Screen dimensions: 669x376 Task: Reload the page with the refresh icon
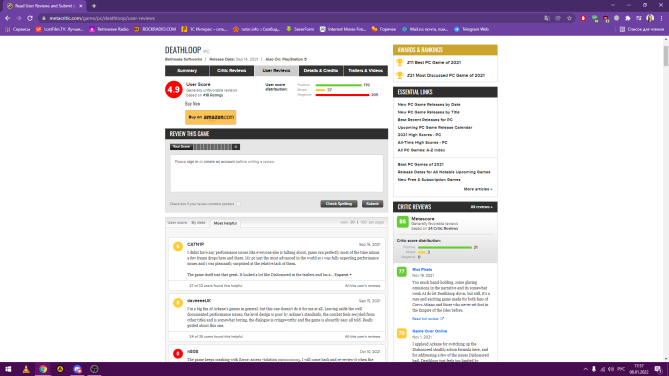[x=30, y=18]
